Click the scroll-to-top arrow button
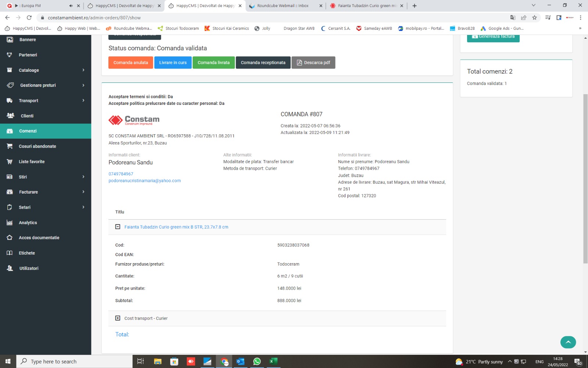Screen dimensions: 588x368 pos(568,342)
